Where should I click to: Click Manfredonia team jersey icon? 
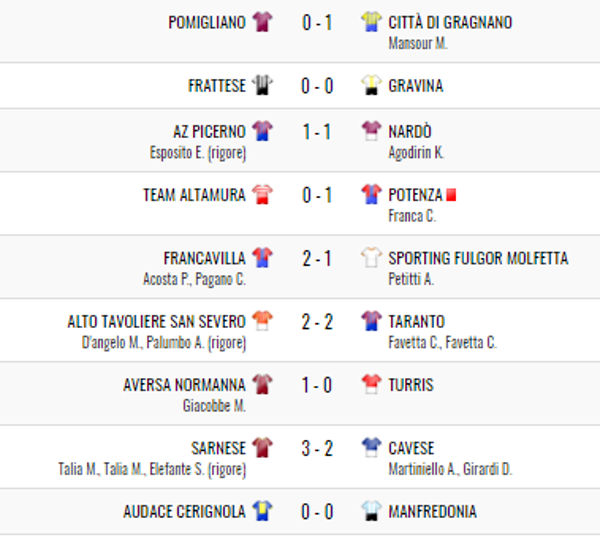372,511
